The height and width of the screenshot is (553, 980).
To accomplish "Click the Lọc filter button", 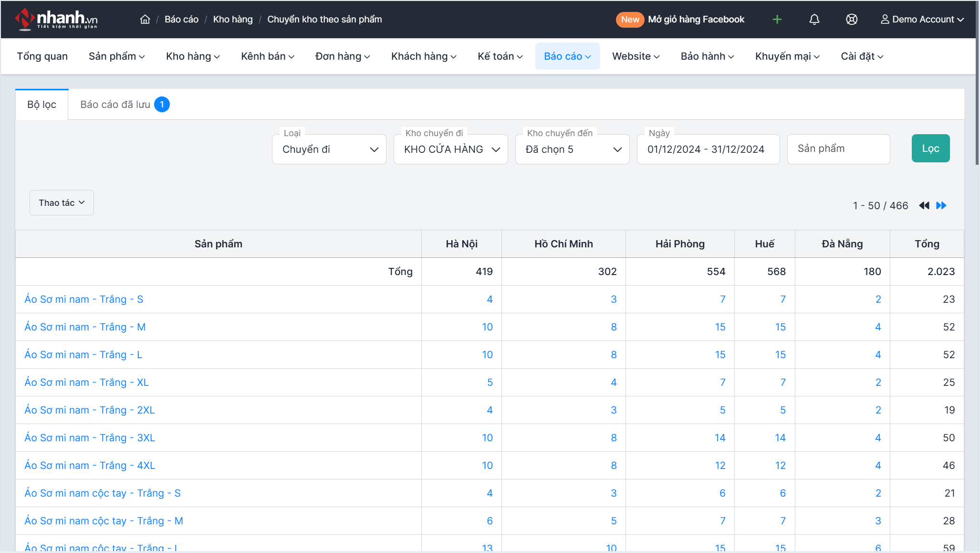I will pos(930,149).
